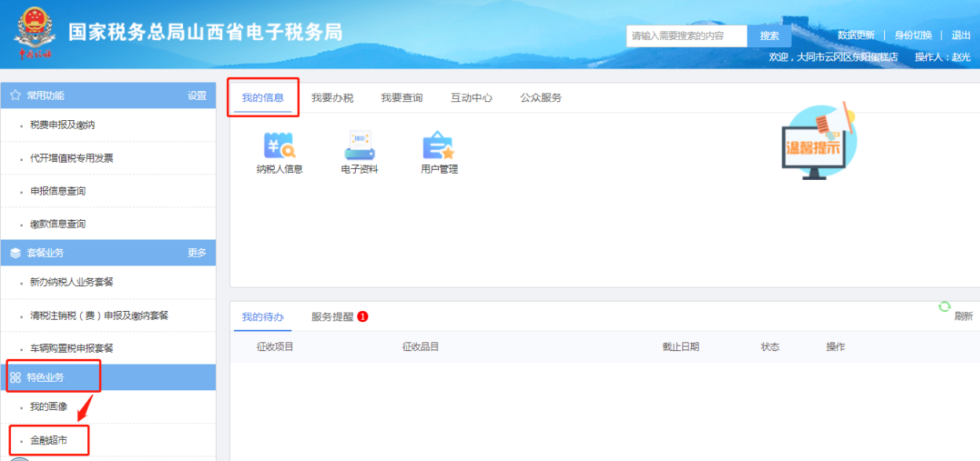The height and width of the screenshot is (461, 980).
Task: Click the 特色业务 section header
Action: click(x=108, y=377)
